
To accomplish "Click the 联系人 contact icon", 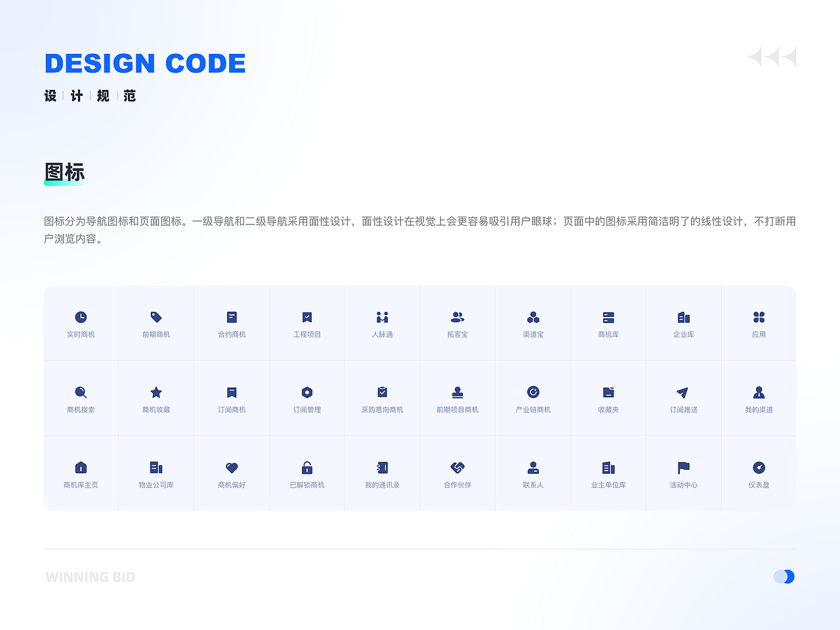I will pyautogui.click(x=533, y=467).
